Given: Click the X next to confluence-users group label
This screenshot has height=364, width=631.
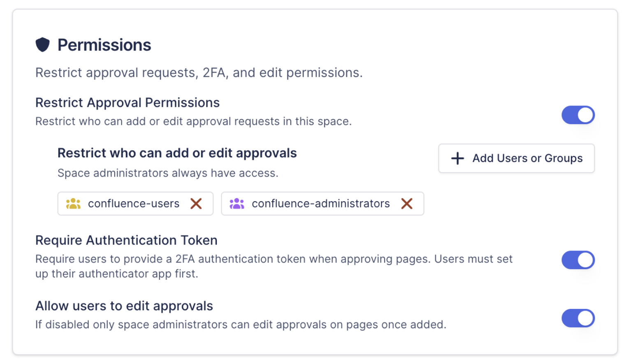Looking at the screenshot, I should [197, 203].
